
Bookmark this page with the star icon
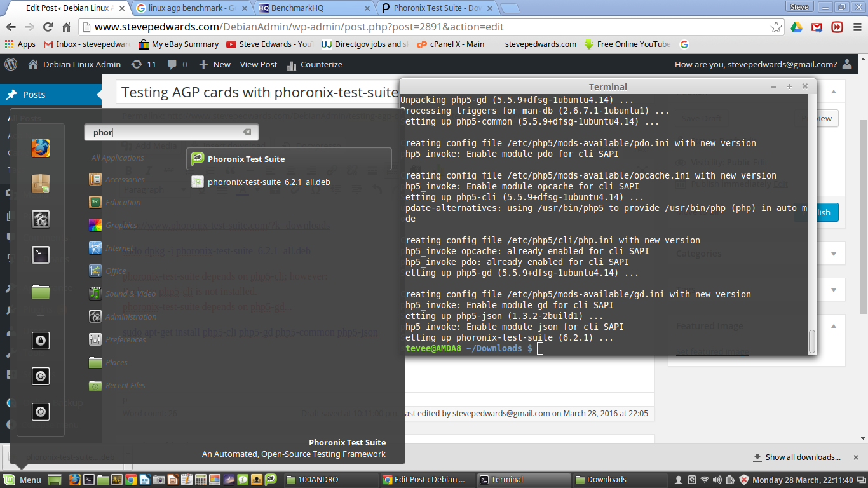(x=776, y=27)
